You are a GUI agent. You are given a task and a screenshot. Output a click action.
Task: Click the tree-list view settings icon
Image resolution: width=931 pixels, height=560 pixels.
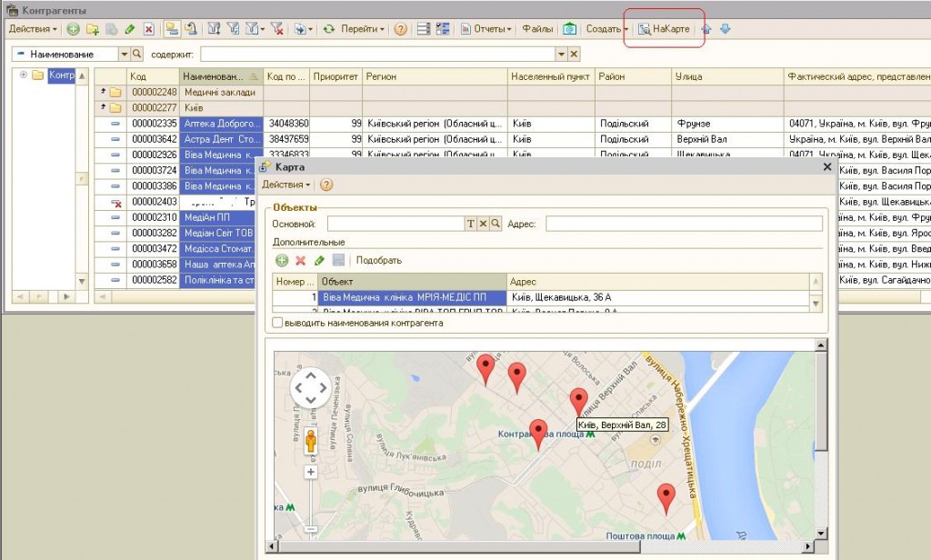point(443,28)
